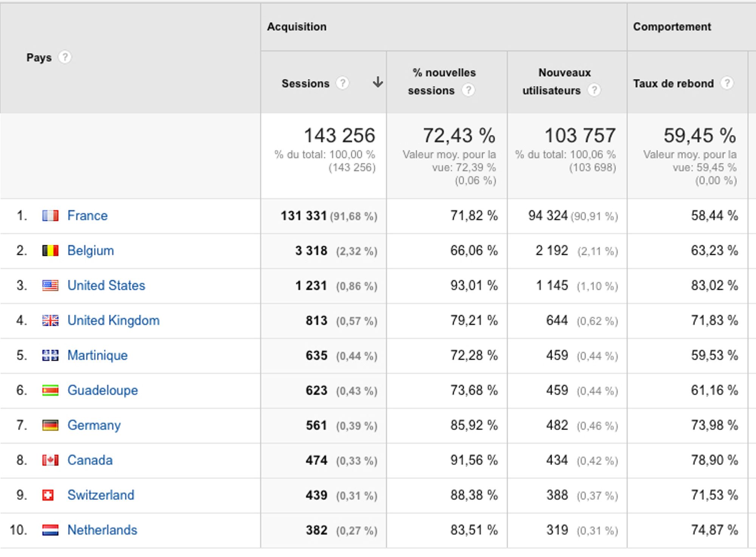The image size is (756, 557).
Task: Open the Guadeloupe country link
Action: [x=102, y=390]
